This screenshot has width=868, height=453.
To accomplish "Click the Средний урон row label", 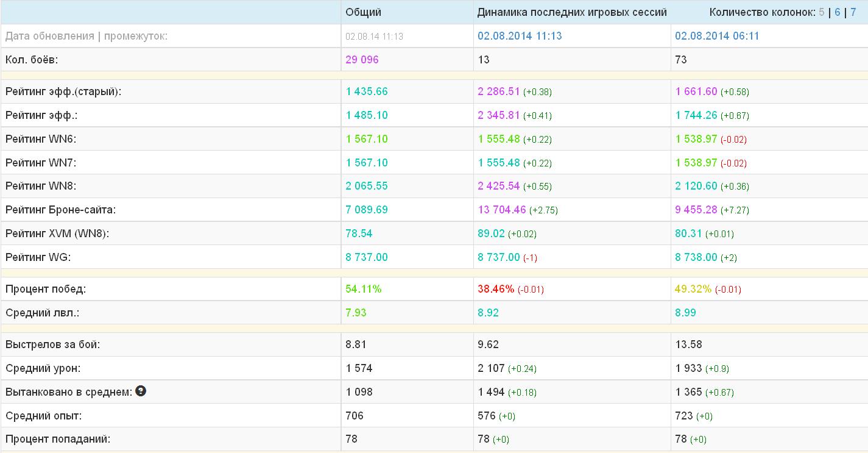I will (x=43, y=368).
